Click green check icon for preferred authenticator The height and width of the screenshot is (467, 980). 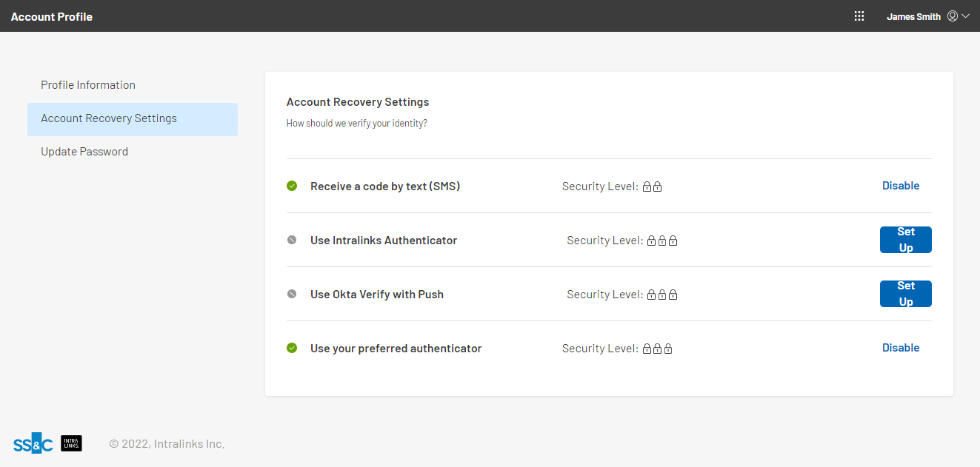292,348
